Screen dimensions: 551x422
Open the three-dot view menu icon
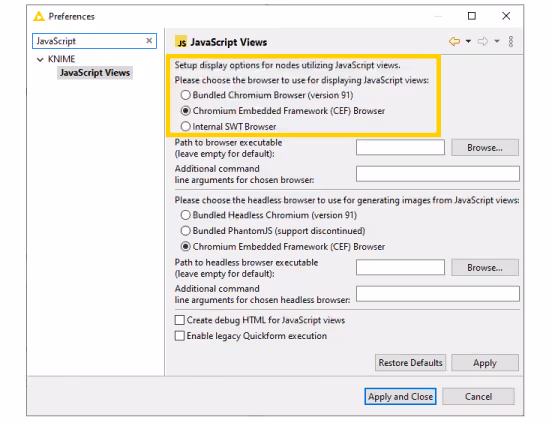[511, 41]
